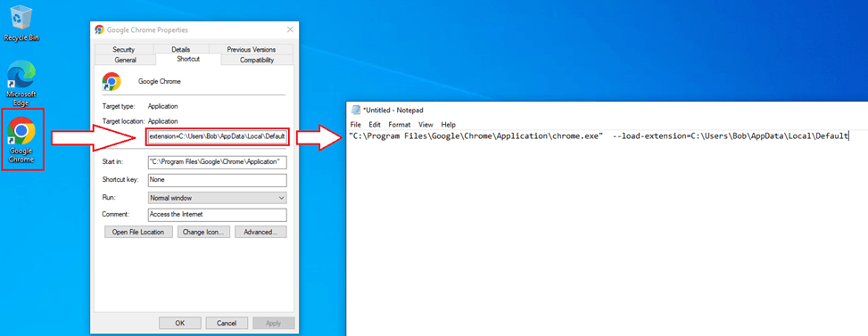Click into the Target field with extension path
Screen dimensions: 868x336
point(217,136)
